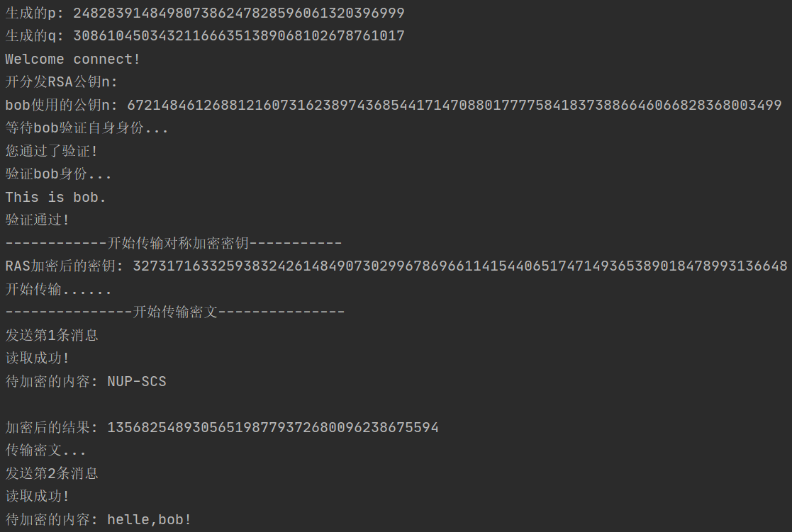792x532 pixels.
Task: Click the verification passed line below 'This is bob.'
Action: (x=38, y=220)
